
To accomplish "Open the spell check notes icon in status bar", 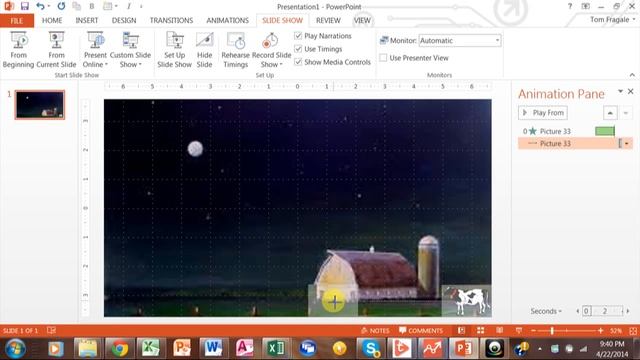I will coord(51,330).
